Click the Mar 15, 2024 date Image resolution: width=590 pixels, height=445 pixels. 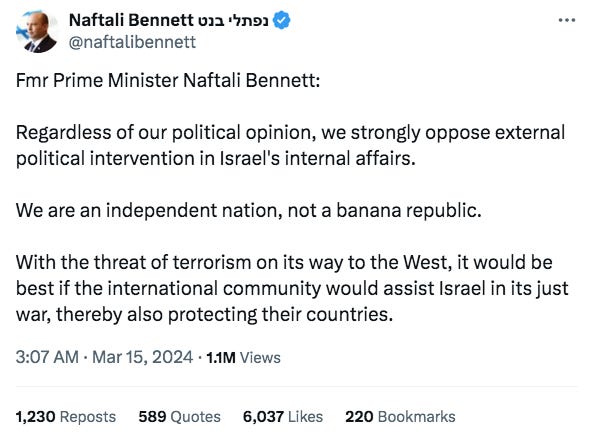142,357
